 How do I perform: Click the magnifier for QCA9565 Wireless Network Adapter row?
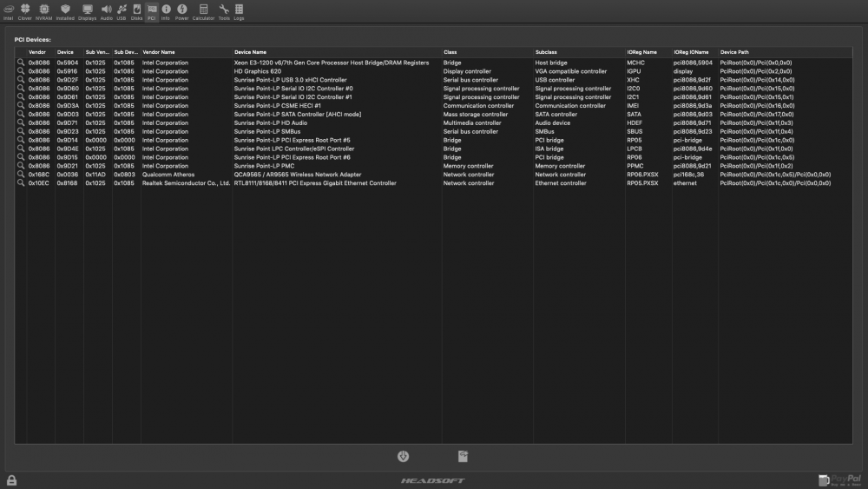21,175
